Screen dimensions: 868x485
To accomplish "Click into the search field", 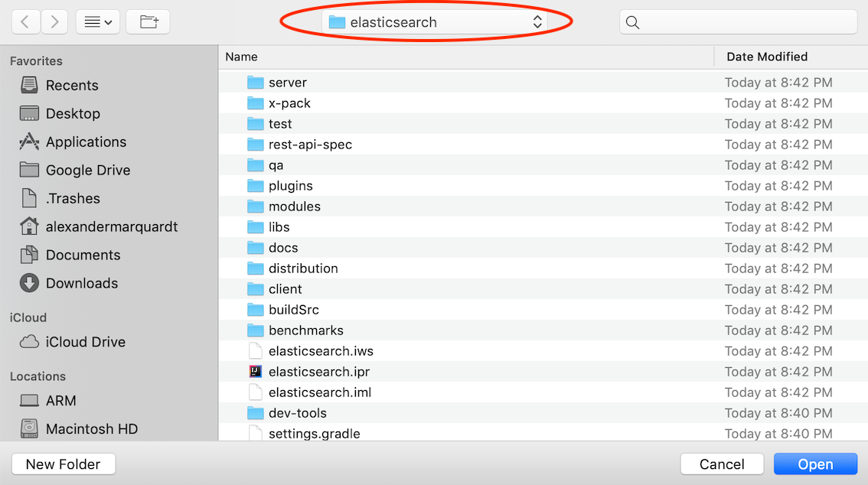I will point(739,22).
